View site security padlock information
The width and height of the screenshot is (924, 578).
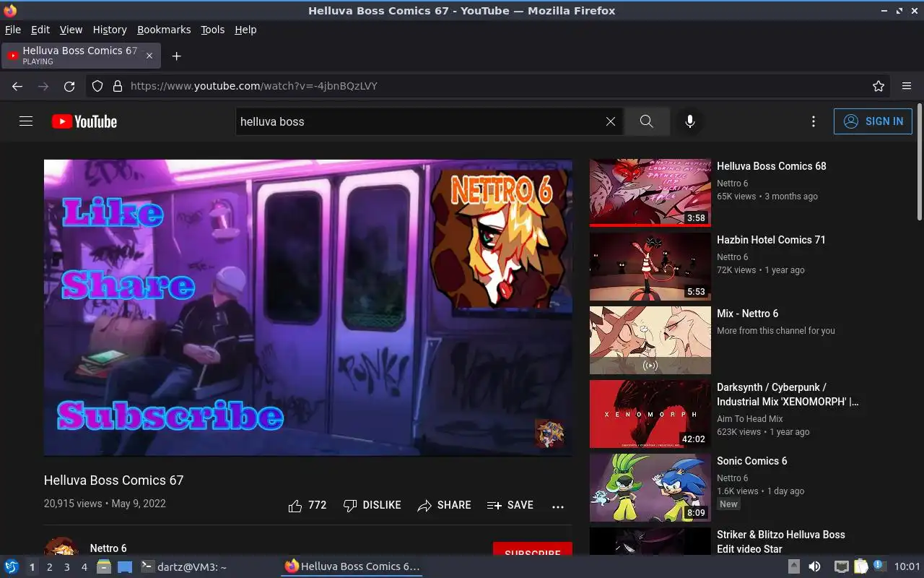118,86
